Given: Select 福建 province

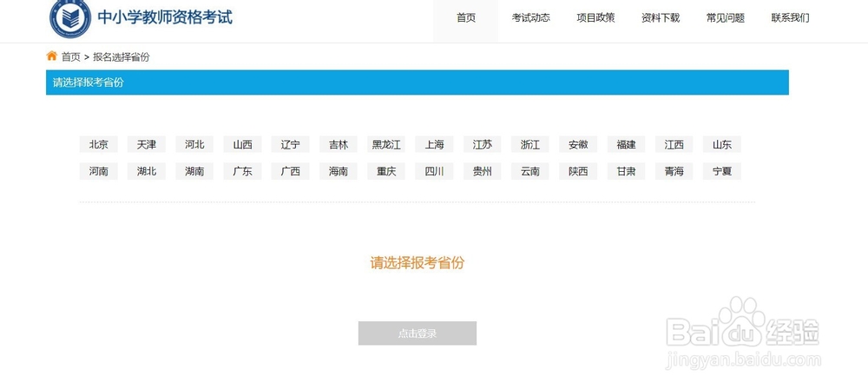Looking at the screenshot, I should pyautogui.click(x=626, y=145).
